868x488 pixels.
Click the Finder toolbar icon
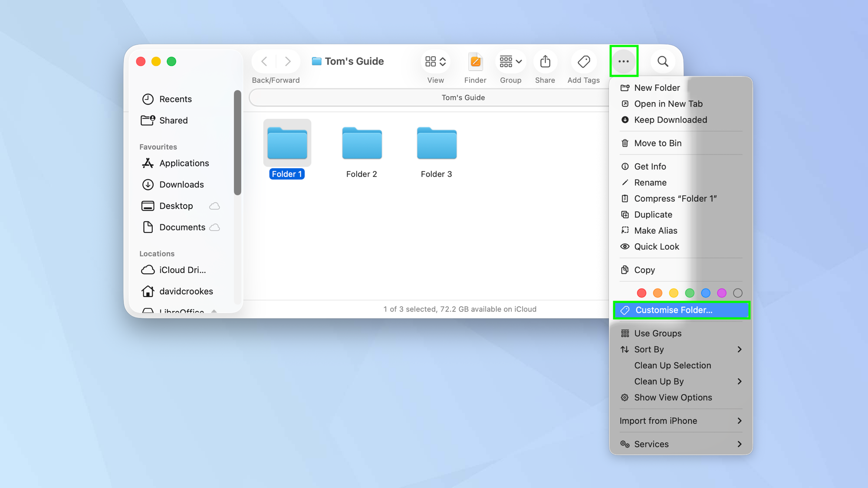click(475, 61)
